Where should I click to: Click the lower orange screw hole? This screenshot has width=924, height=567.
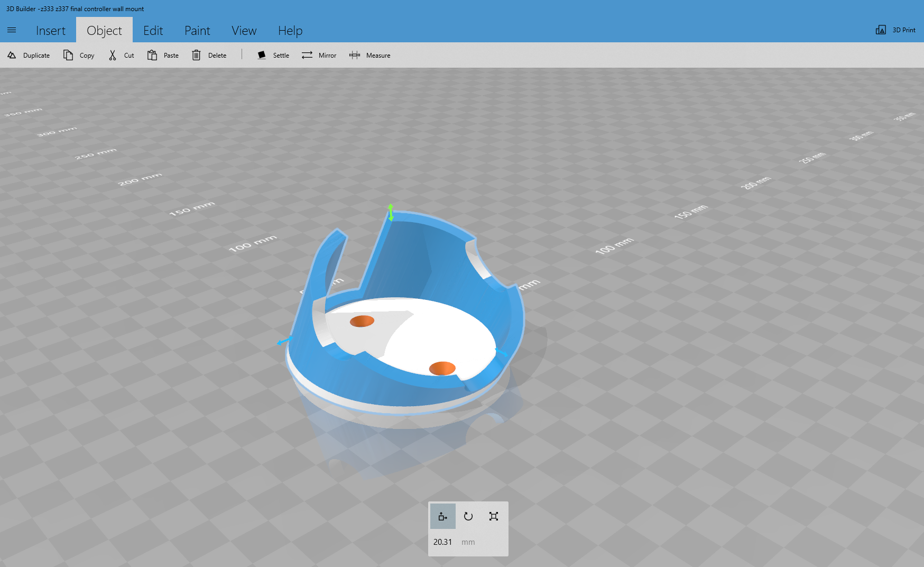(x=442, y=368)
